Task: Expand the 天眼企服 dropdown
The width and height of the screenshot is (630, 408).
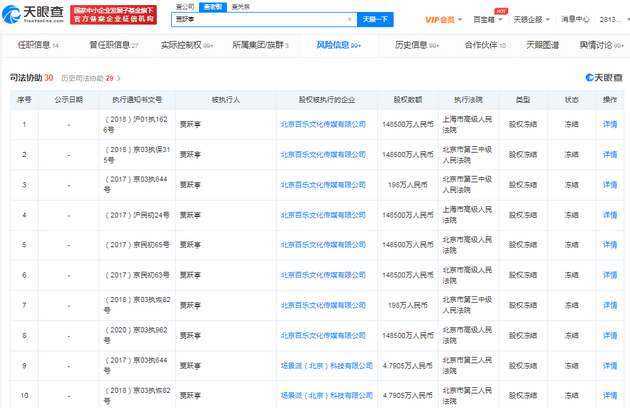Action: (x=532, y=19)
